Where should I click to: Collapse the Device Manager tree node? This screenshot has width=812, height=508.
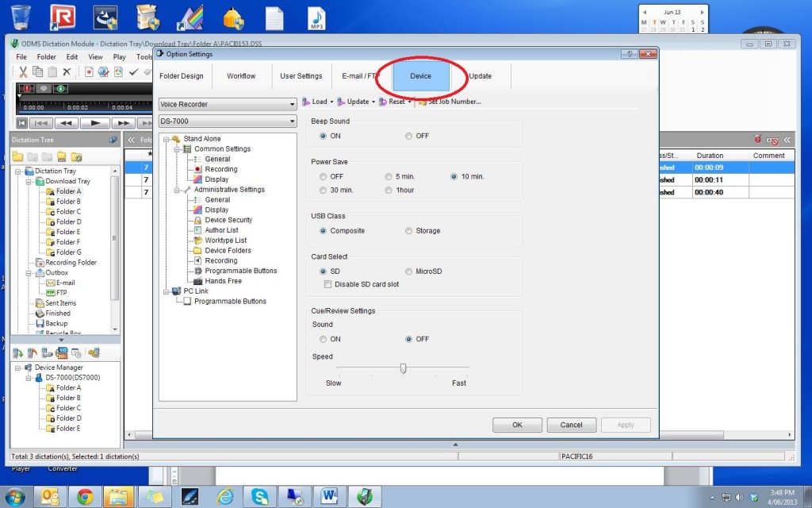[17, 368]
